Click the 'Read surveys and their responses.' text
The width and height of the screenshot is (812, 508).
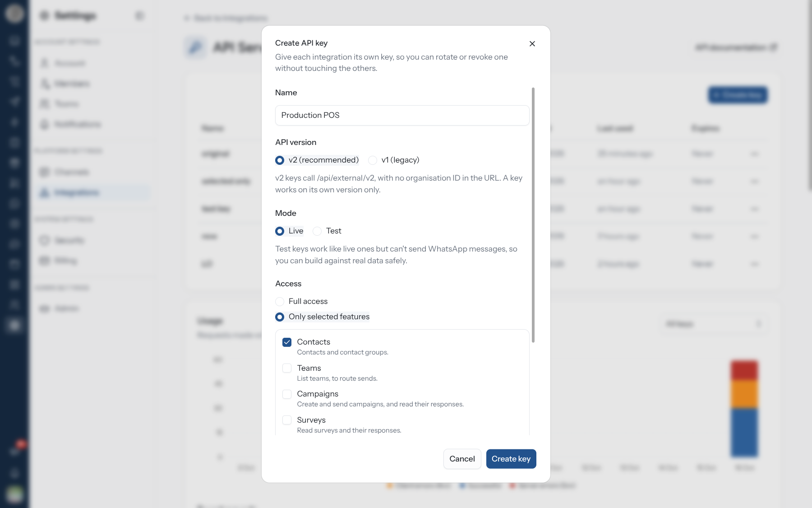(349, 430)
